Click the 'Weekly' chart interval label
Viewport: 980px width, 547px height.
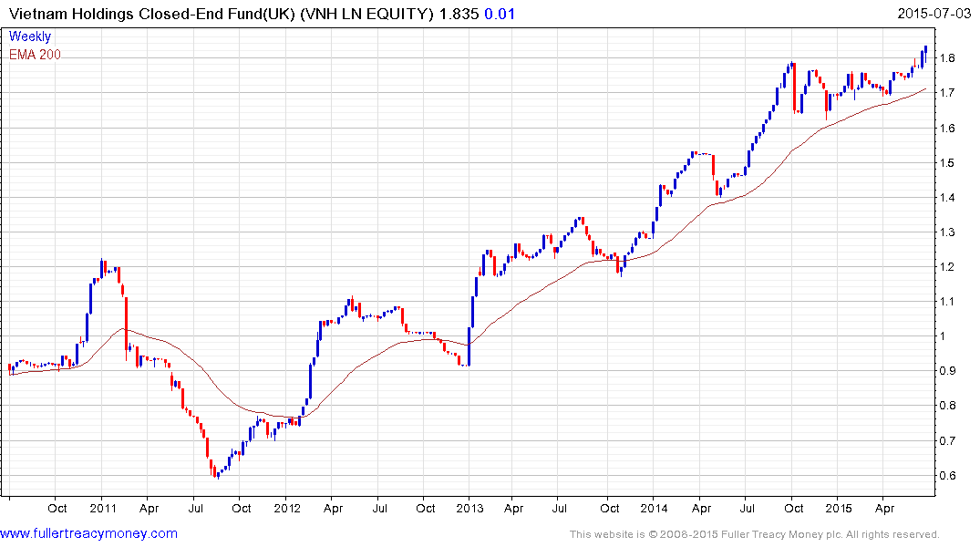[30, 36]
